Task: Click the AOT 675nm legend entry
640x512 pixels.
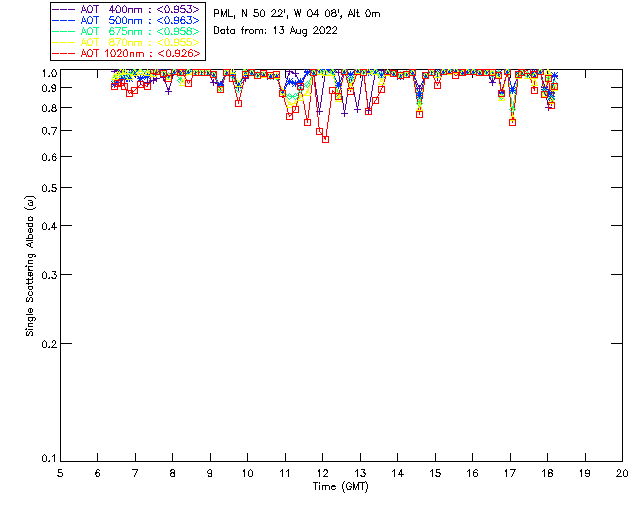Action: click(126, 31)
